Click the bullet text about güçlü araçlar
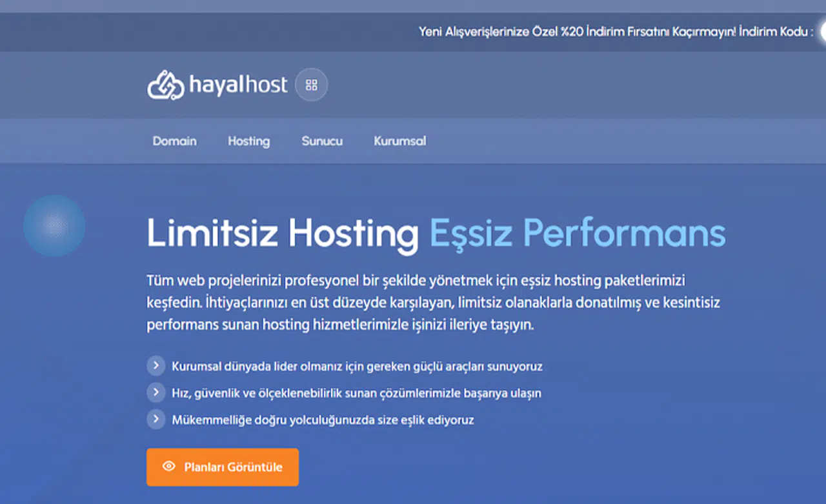 [356, 366]
